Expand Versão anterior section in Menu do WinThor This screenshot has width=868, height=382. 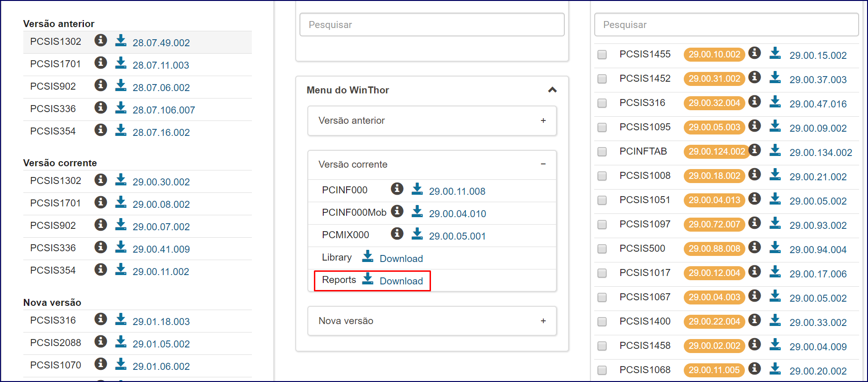(432, 120)
